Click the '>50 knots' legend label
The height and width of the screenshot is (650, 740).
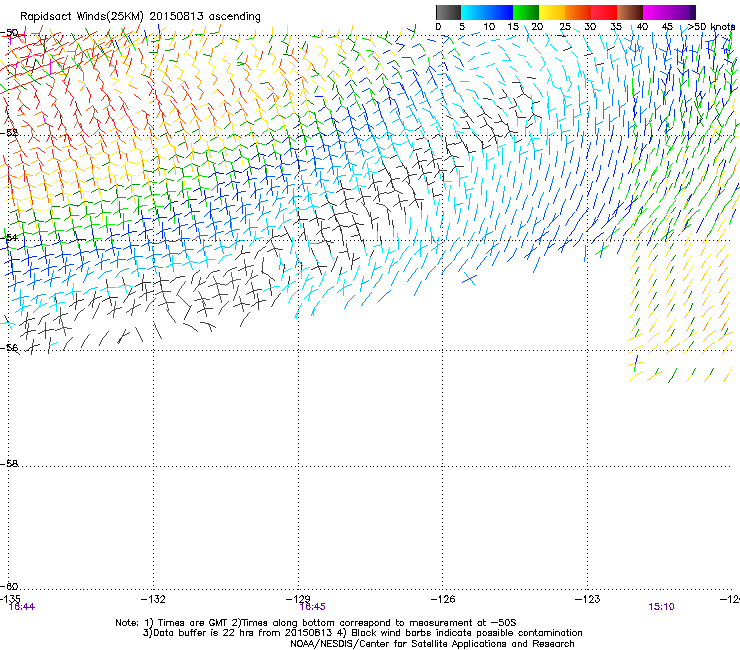pos(711,27)
